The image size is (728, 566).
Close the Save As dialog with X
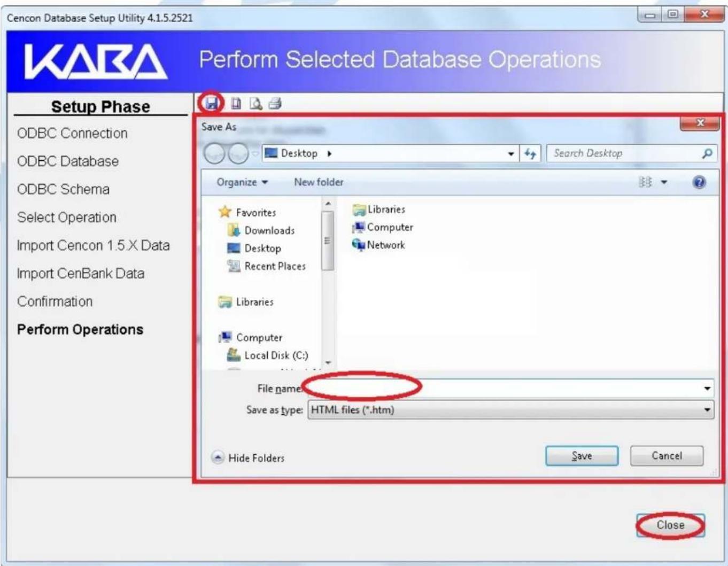[x=700, y=123]
